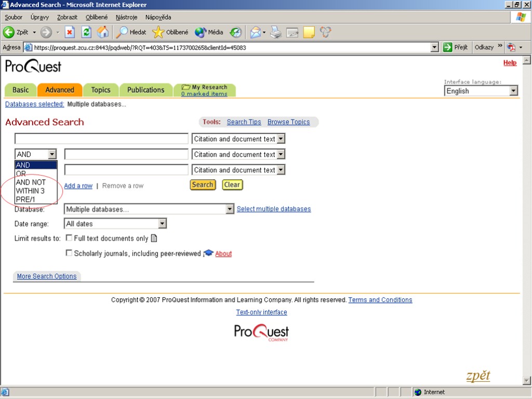Viewport: 532px width, 399px height.
Task: Expand the All dates date range dropdown
Action: coord(163,223)
